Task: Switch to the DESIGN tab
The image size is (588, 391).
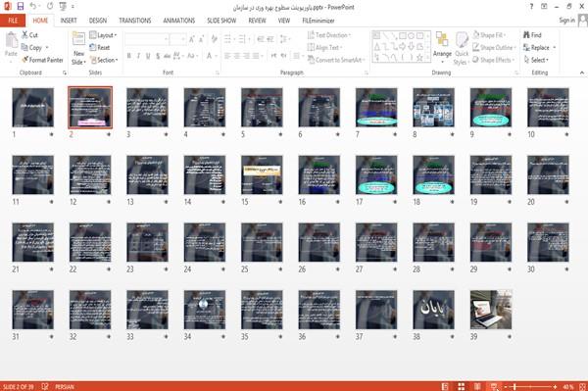Action: [x=97, y=21]
